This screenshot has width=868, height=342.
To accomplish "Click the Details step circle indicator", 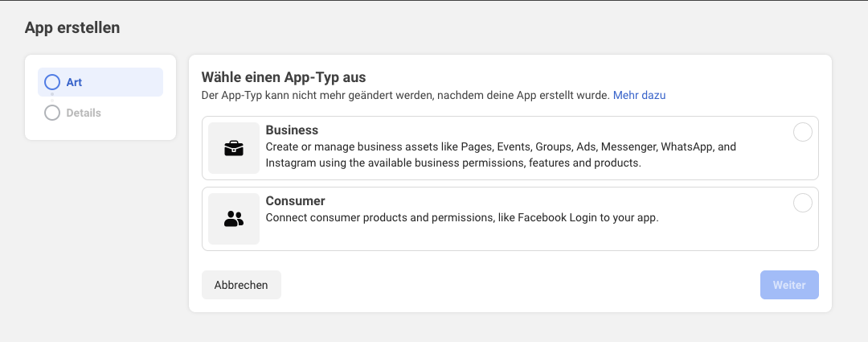I will click(52, 113).
